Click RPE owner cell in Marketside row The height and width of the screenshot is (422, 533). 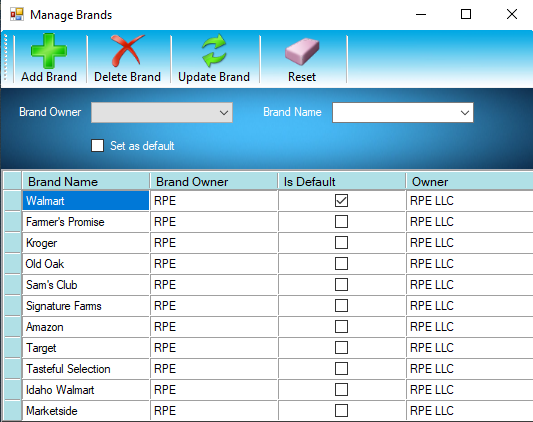click(x=214, y=411)
